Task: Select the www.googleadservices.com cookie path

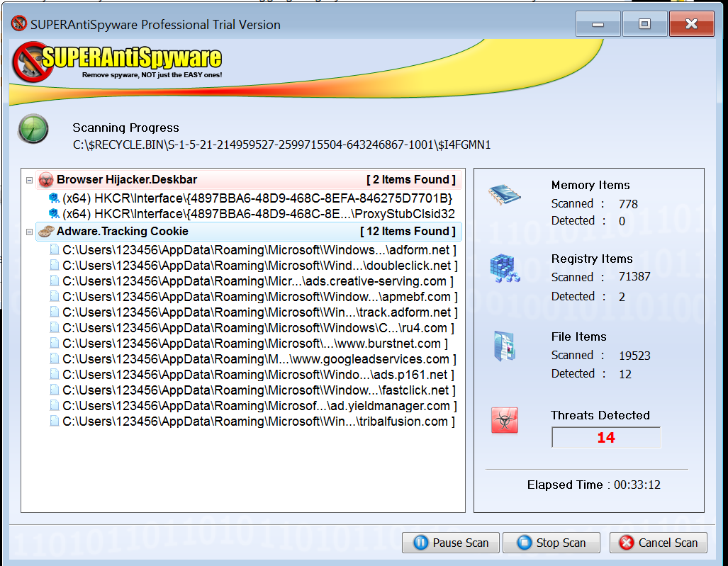Action: pos(259,359)
